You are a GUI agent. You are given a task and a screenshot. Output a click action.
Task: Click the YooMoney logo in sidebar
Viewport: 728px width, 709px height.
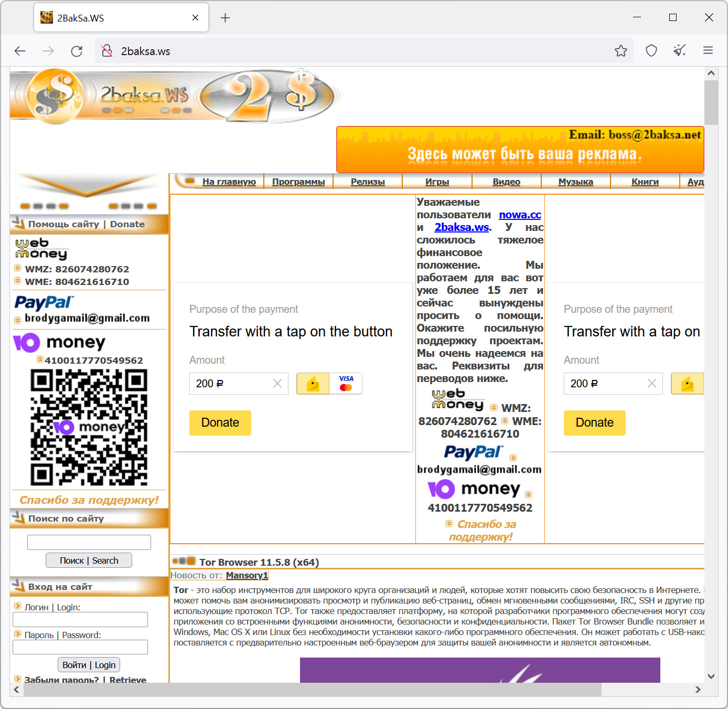pyautogui.click(x=59, y=342)
